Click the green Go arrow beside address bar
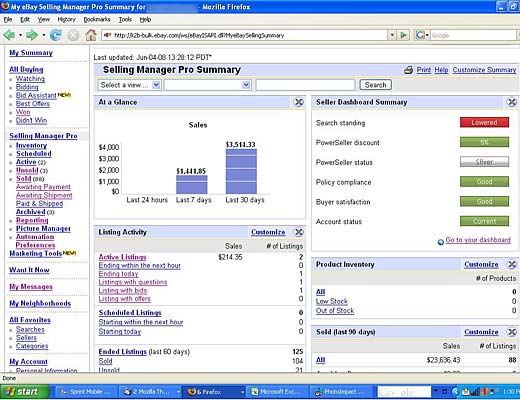Image resolution: width=520 pixels, height=400 pixels. (403, 35)
